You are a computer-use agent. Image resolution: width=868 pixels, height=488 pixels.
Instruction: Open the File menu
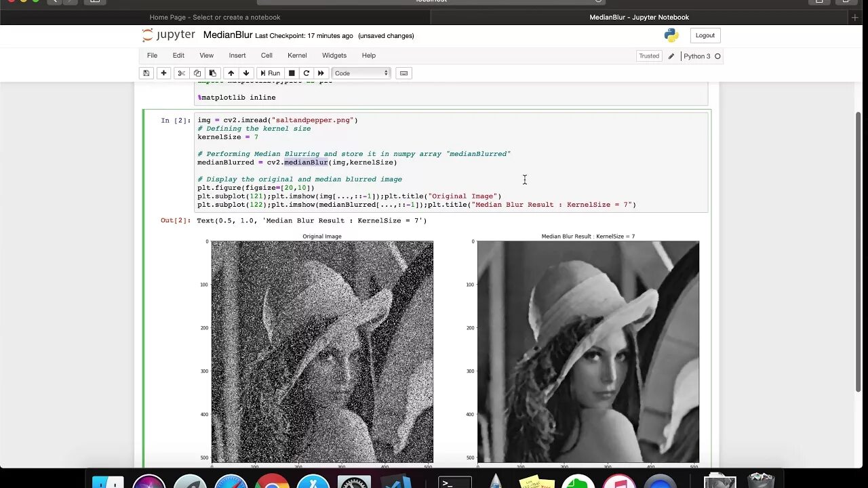pyautogui.click(x=152, y=56)
